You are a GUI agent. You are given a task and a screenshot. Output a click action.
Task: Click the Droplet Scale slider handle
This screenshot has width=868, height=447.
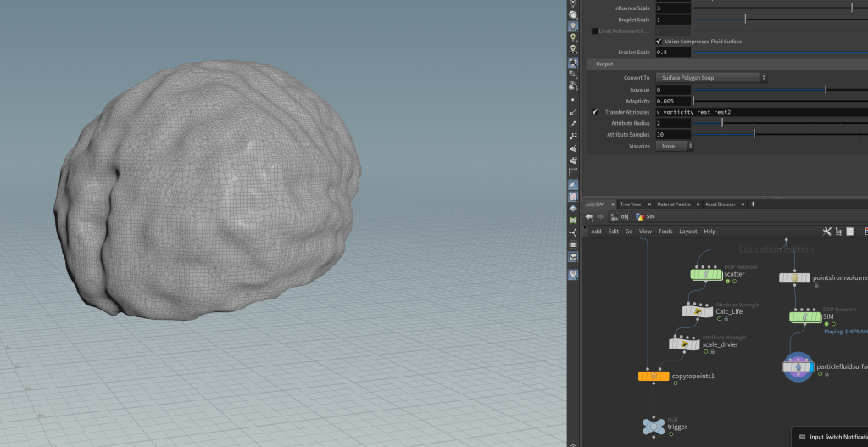coord(745,20)
